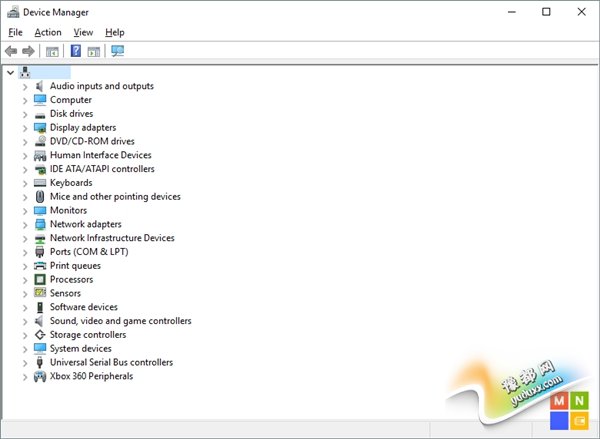Expand Audio inputs and outputs node
Screen dimensions: 600x439
pos(25,87)
